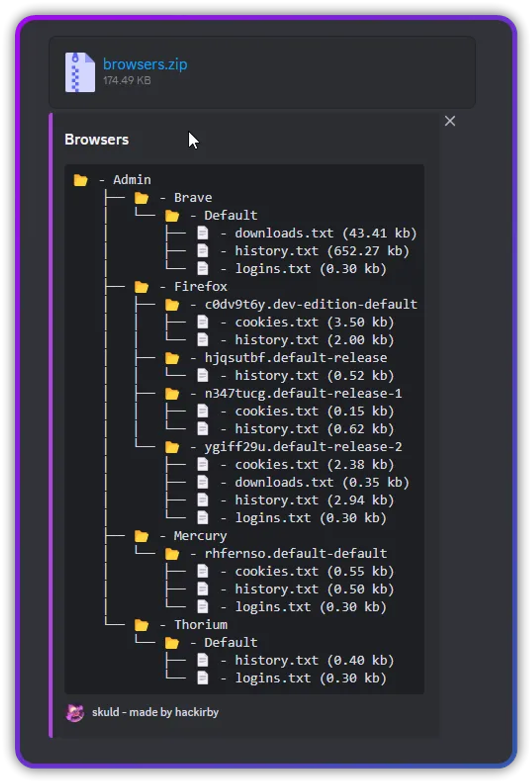Click the Thorium folder name

pyautogui.click(x=201, y=625)
